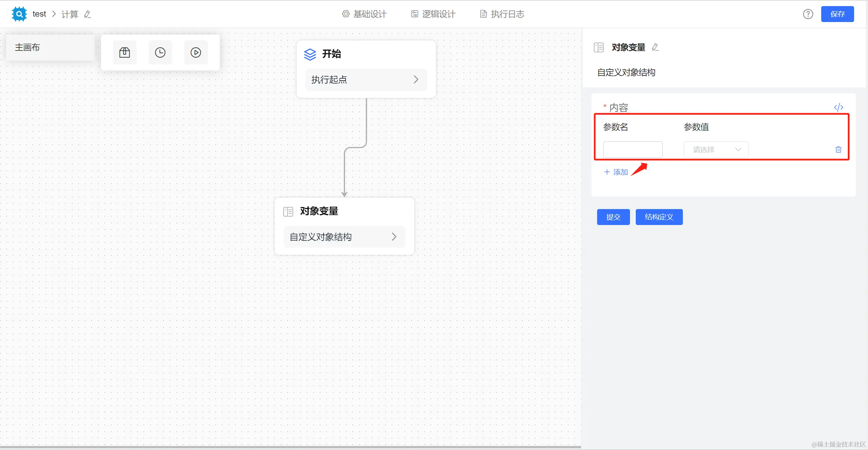
Task: Toggle code view icon next to 内容
Action: point(839,107)
